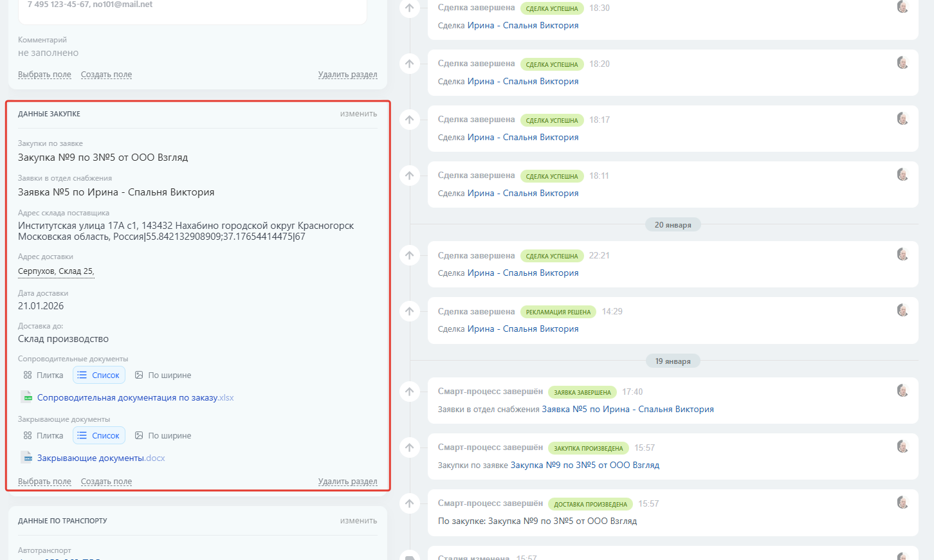Select Список view for Закрывающие документы

coord(99,436)
